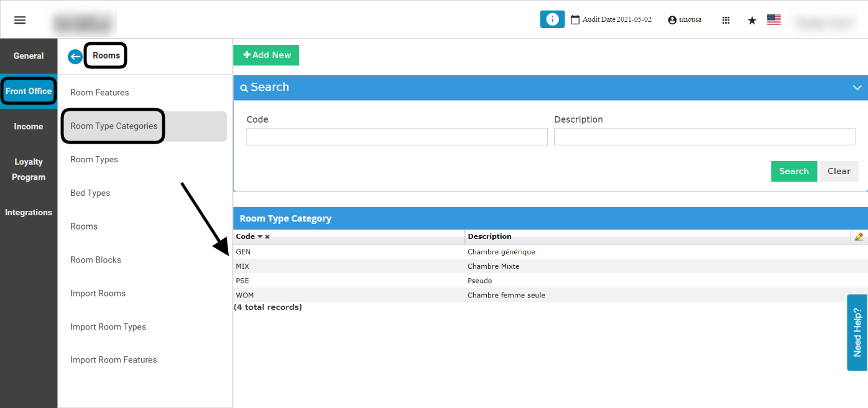
Task: Click the edit pencil icon in table header
Action: click(859, 236)
